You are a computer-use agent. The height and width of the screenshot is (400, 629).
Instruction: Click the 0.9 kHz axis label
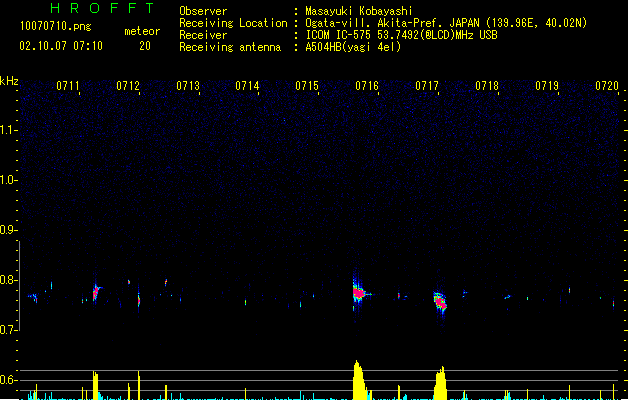(x=9, y=230)
